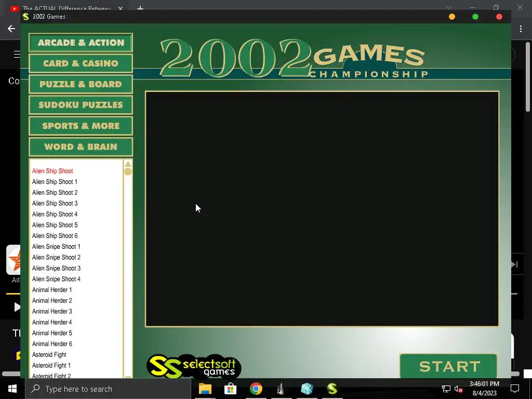
Task: Select Alien Ship Shoot 4
Action: [55, 215]
